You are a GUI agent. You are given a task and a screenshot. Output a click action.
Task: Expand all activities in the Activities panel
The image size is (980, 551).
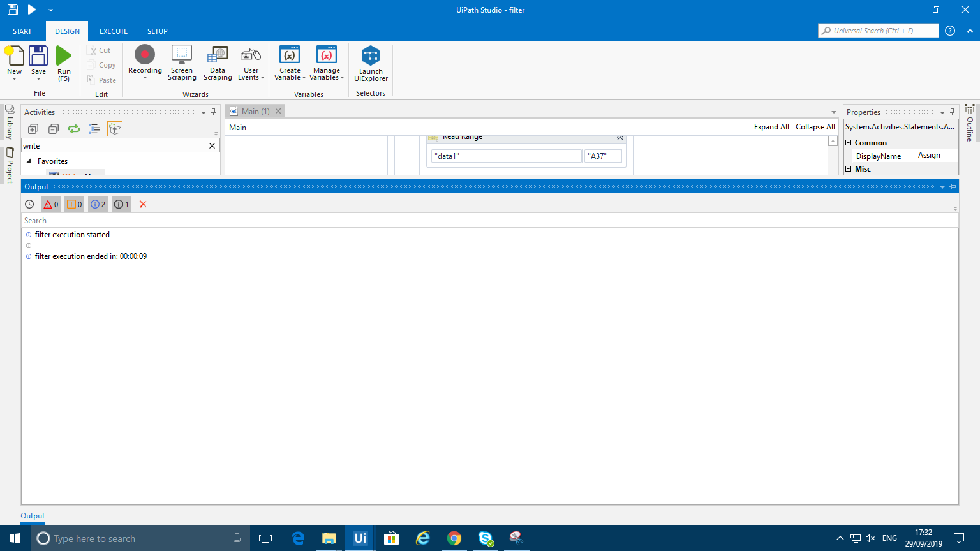(33, 129)
